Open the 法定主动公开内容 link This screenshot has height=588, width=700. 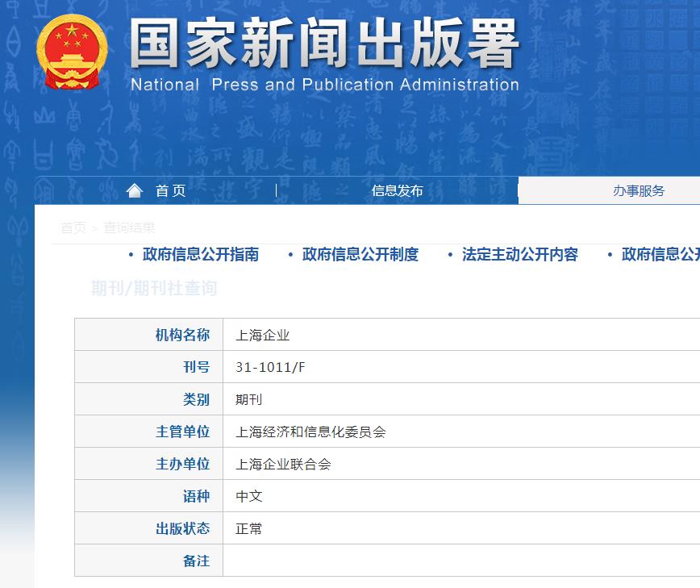click(x=520, y=254)
